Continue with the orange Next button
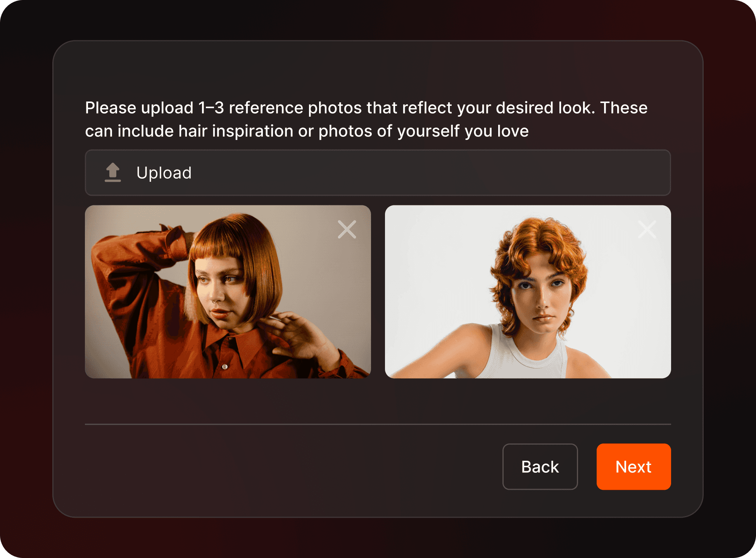Screen dimensions: 756x558 634,467
